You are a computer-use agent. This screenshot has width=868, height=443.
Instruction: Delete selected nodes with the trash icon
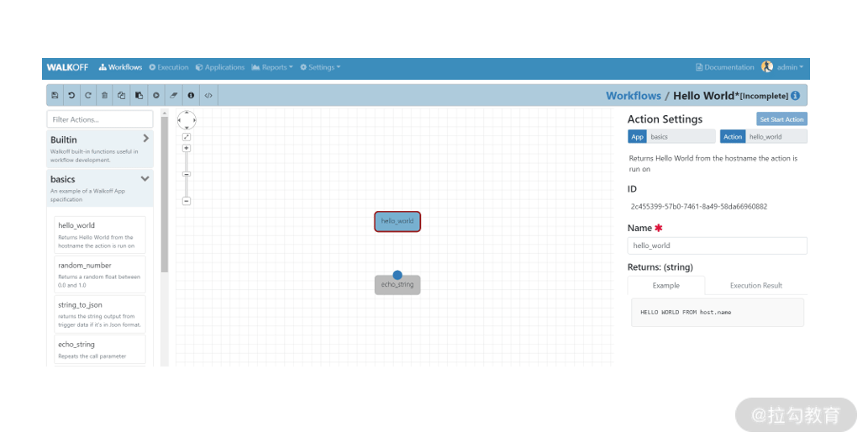click(x=105, y=95)
